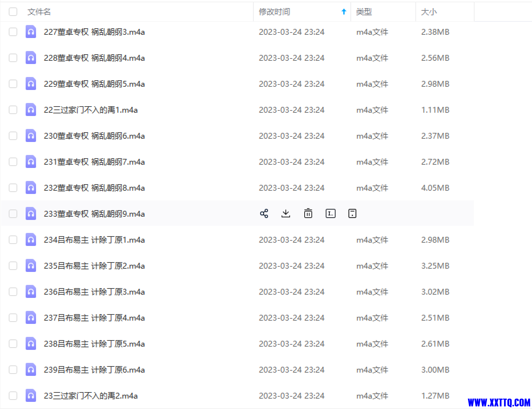Open file 234吕布易主 计除丁原1.m4a
Viewport: 532px width, 409px height.
click(94, 240)
